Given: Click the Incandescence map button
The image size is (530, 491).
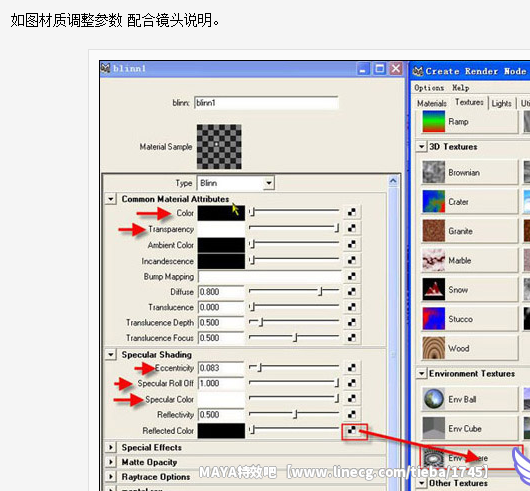Looking at the screenshot, I should coord(352,260).
